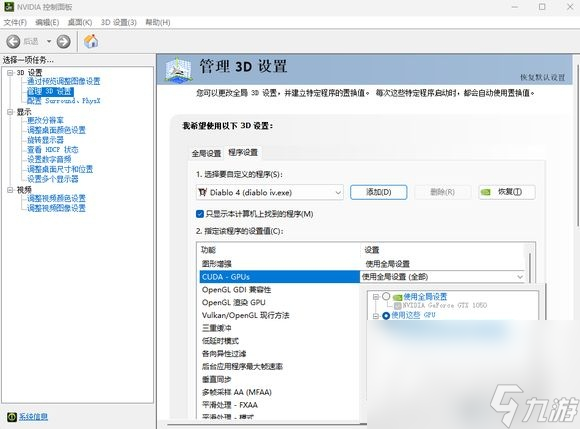
Task: Collapse the 视频 tree node
Action: tap(10, 190)
